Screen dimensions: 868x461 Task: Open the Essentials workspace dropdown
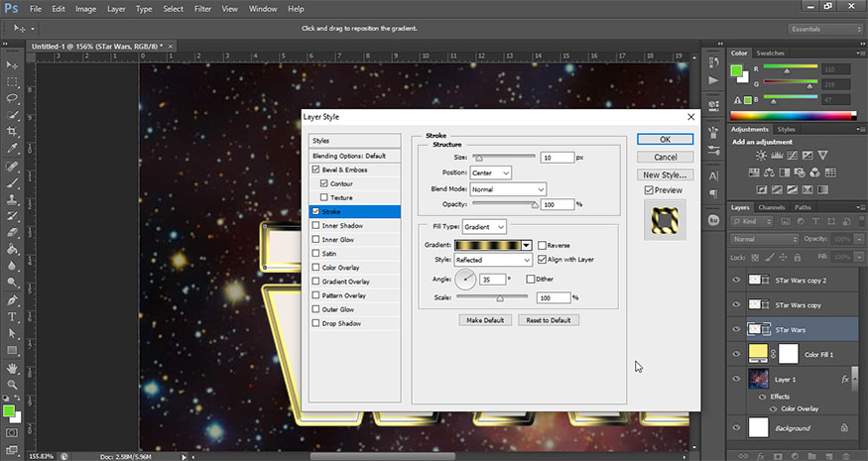(824, 29)
